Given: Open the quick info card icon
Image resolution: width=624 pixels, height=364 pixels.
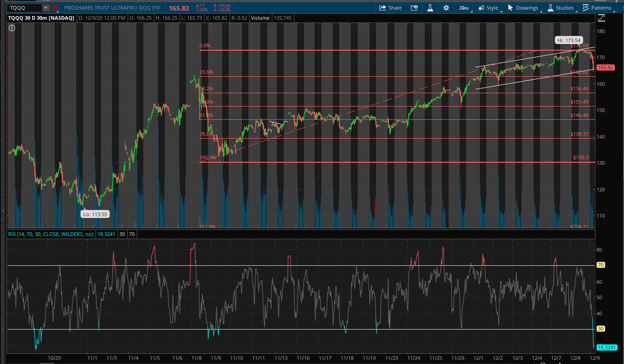Looking at the screenshot, I should click(x=414, y=8).
